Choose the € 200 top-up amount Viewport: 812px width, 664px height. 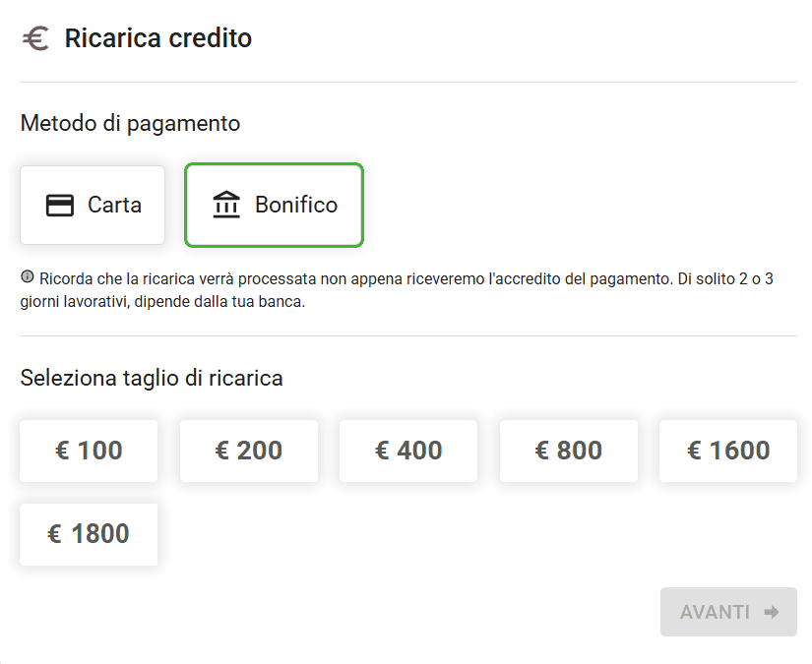[249, 451]
